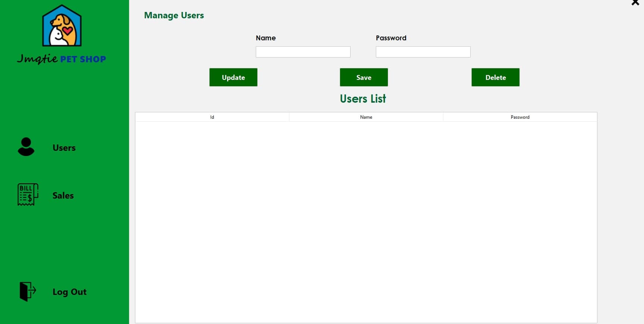
Task: Click the Users List title
Action: [x=363, y=99]
